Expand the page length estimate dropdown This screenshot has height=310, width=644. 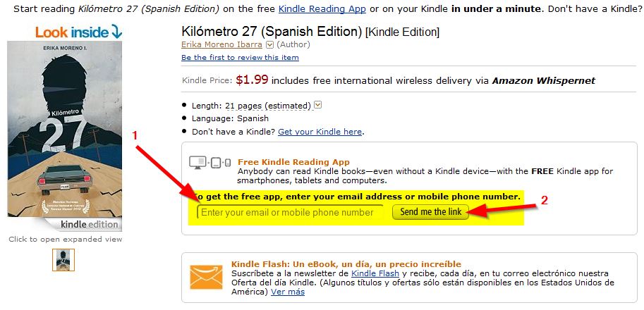point(318,106)
